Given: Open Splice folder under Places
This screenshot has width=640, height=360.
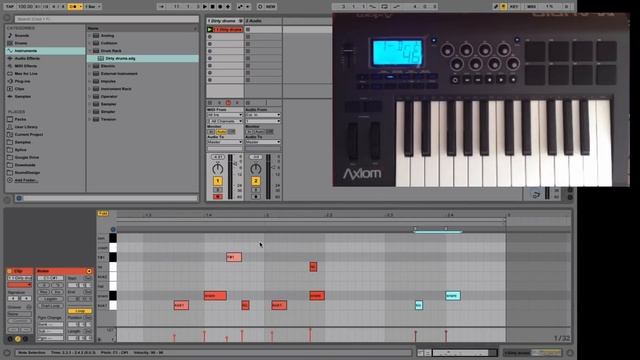Looking at the screenshot, I should (20, 150).
